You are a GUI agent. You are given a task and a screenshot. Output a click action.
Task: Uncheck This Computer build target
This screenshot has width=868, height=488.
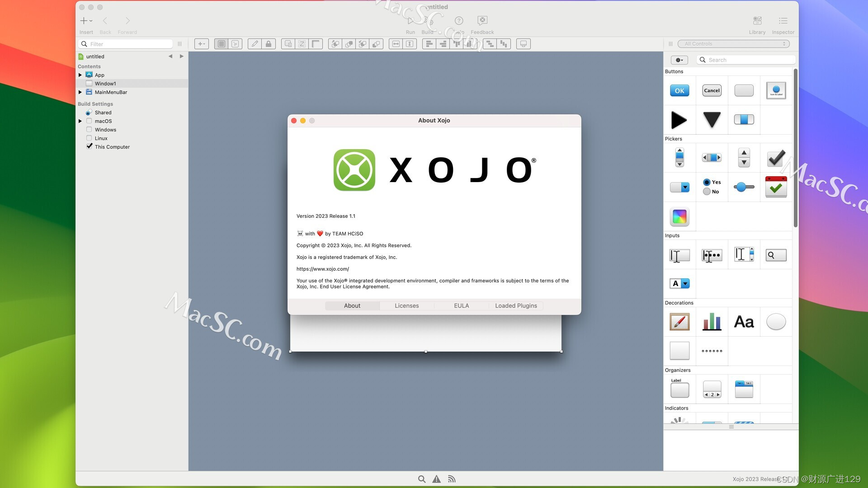click(89, 146)
